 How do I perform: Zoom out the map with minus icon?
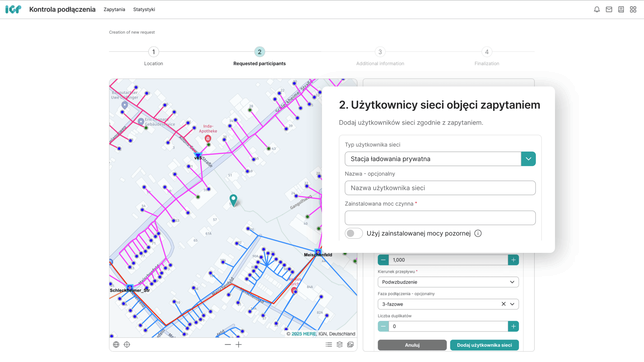pyautogui.click(x=228, y=344)
